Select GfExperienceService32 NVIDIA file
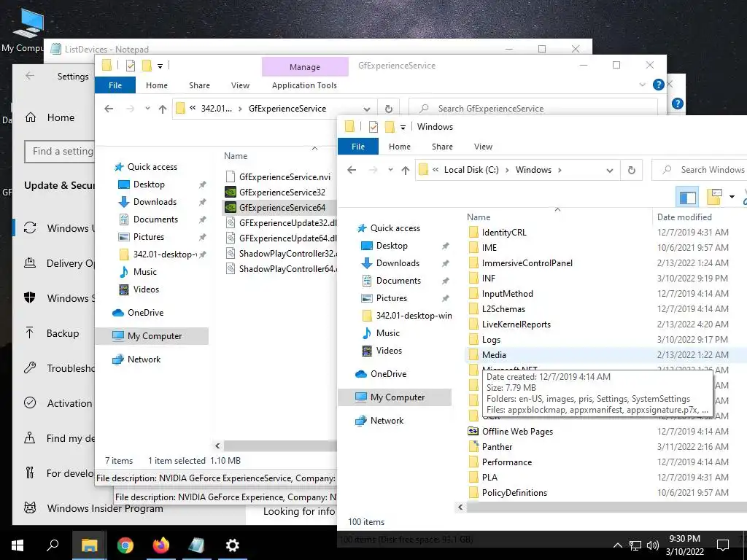The height and width of the screenshot is (560, 747). pos(282,192)
